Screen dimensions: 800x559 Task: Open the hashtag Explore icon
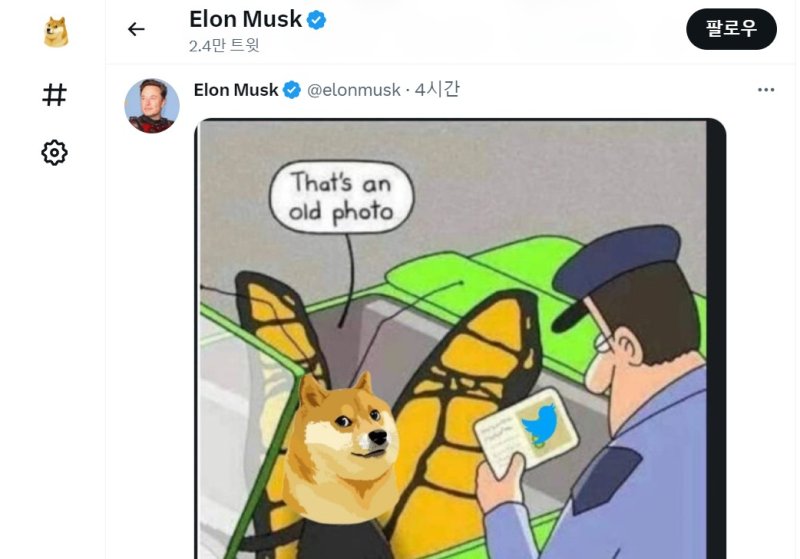[x=55, y=95]
